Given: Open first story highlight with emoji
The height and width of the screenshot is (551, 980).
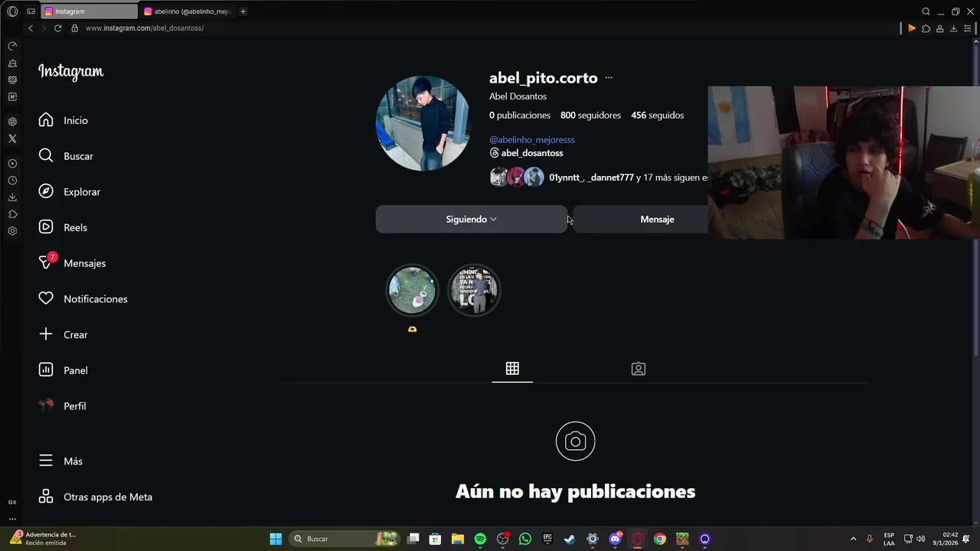Looking at the screenshot, I should pos(412,290).
